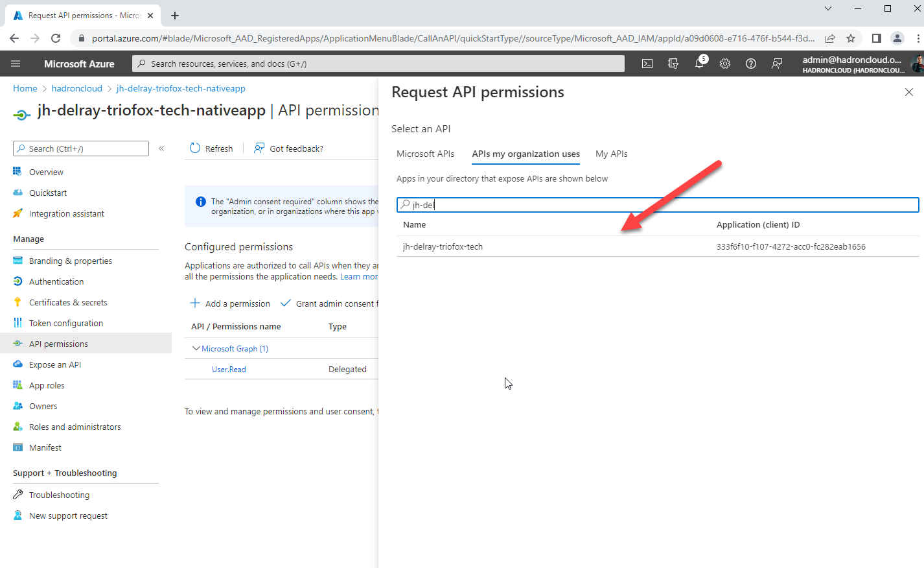Follow the jh-delray-triofox-tech-nativeapp breadcrumb link
This screenshot has width=924, height=568.
[x=181, y=88]
